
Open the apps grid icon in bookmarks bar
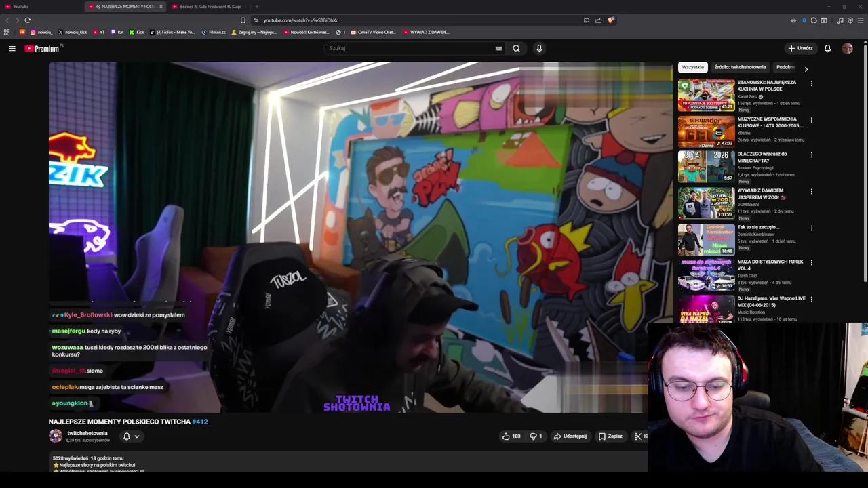7,32
